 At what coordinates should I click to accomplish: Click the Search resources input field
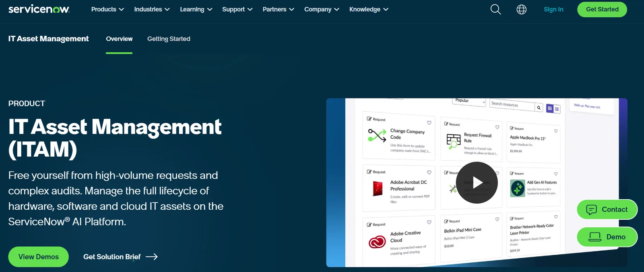pos(512,104)
